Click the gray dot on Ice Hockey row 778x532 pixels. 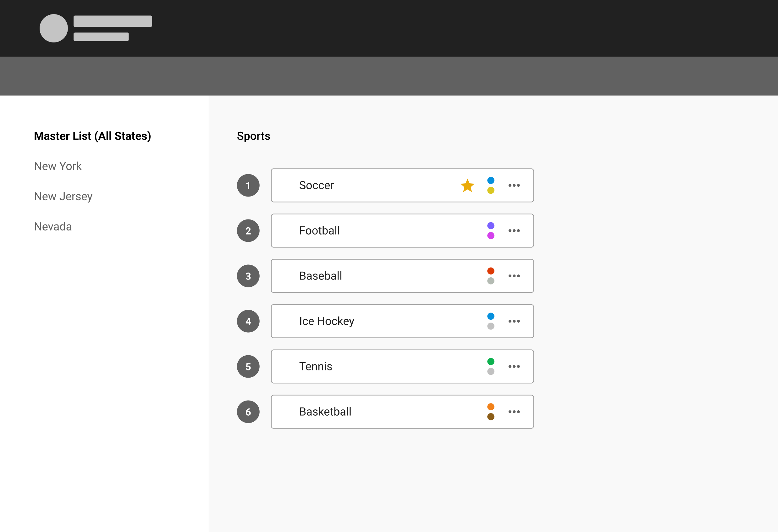coord(491,326)
